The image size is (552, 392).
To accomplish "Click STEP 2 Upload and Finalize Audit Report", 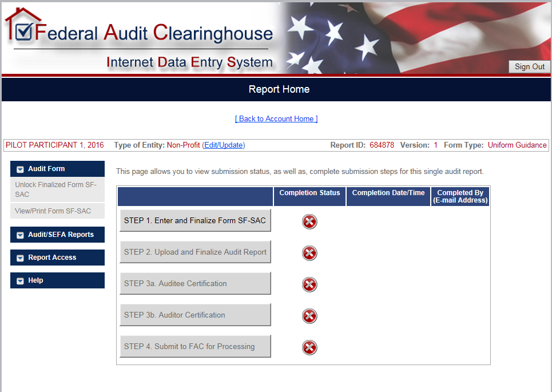I will tap(195, 252).
